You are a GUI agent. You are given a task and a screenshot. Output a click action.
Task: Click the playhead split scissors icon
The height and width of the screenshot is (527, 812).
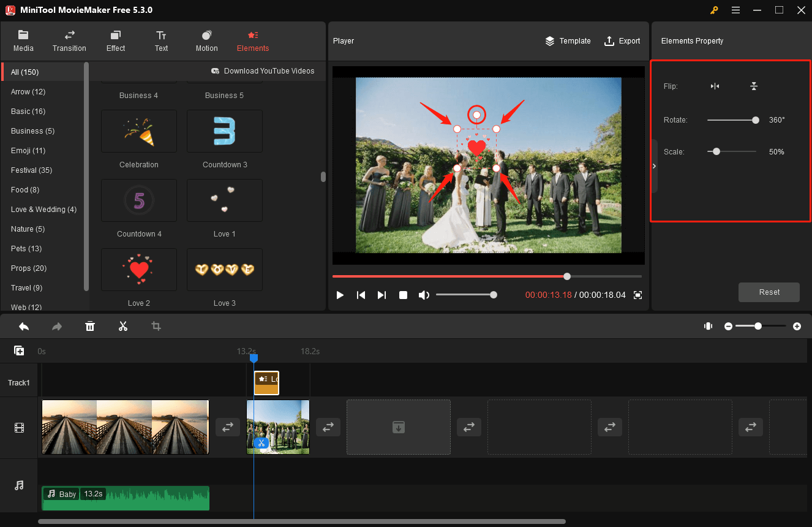click(x=261, y=443)
